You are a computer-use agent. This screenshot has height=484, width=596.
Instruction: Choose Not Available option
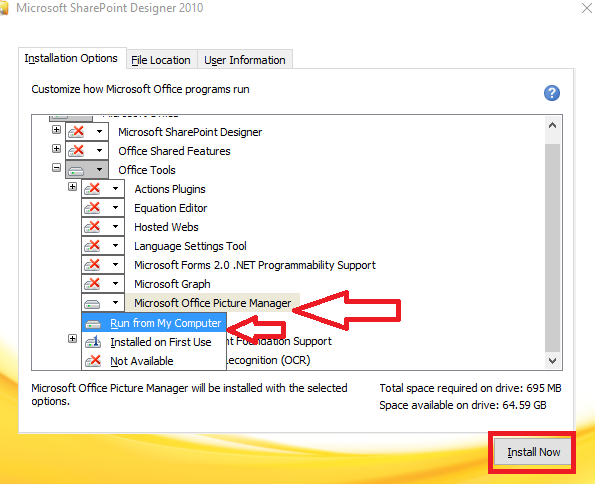point(154,361)
